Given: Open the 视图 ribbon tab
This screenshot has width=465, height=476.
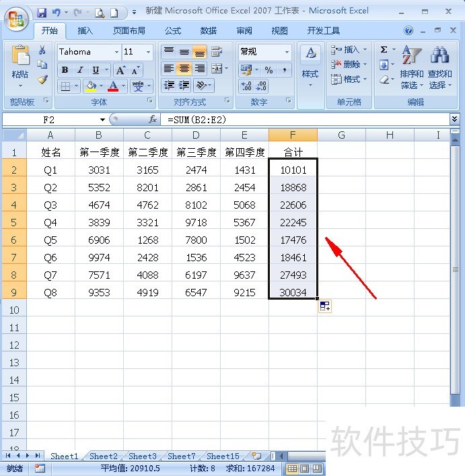Looking at the screenshot, I should pos(279,31).
